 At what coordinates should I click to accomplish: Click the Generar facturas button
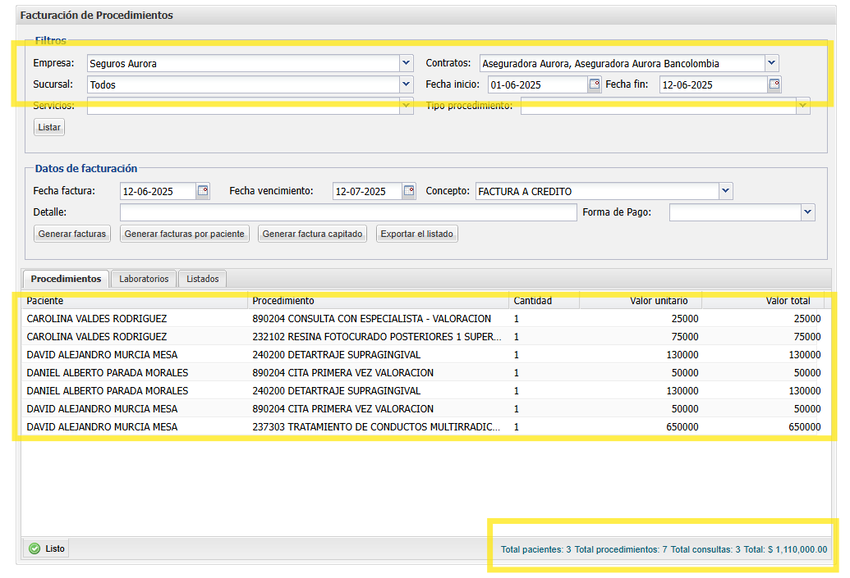click(x=72, y=234)
